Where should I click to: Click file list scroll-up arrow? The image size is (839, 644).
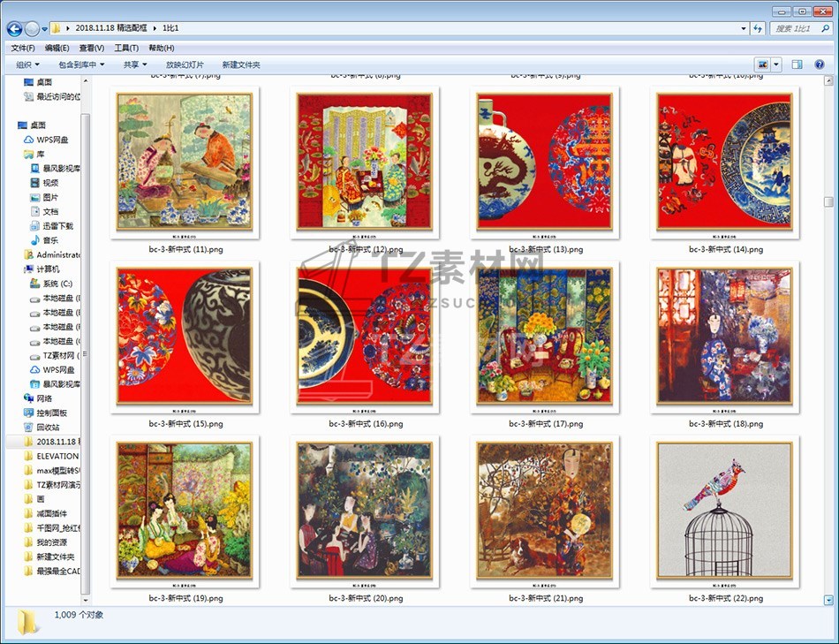click(828, 81)
